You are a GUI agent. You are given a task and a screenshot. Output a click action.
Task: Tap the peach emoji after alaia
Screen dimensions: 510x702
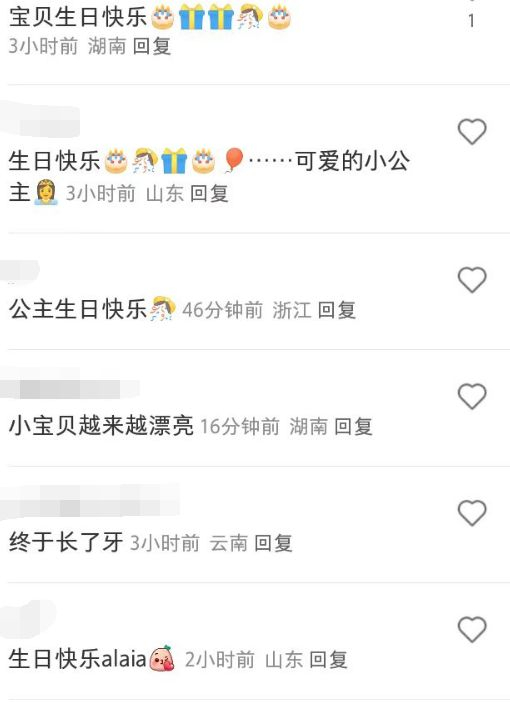click(162, 659)
